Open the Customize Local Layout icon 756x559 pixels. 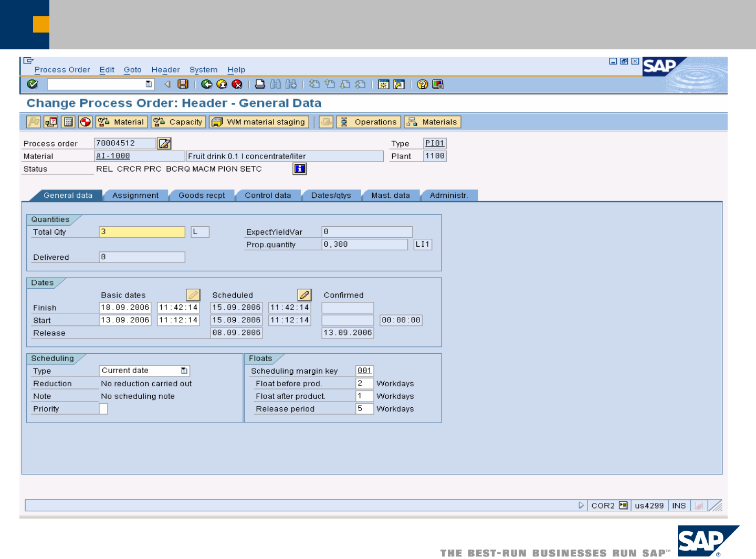point(438,84)
